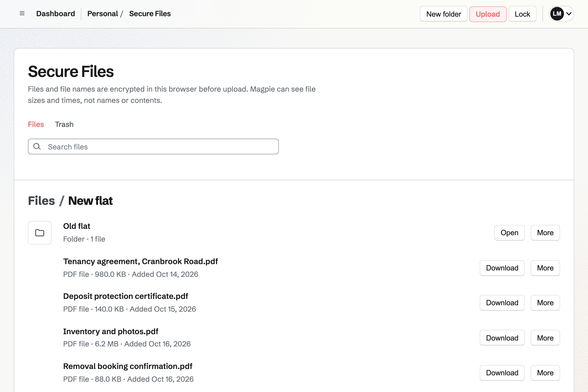
Task: Select Inventory and photos.pdf file name
Action: coord(110,331)
